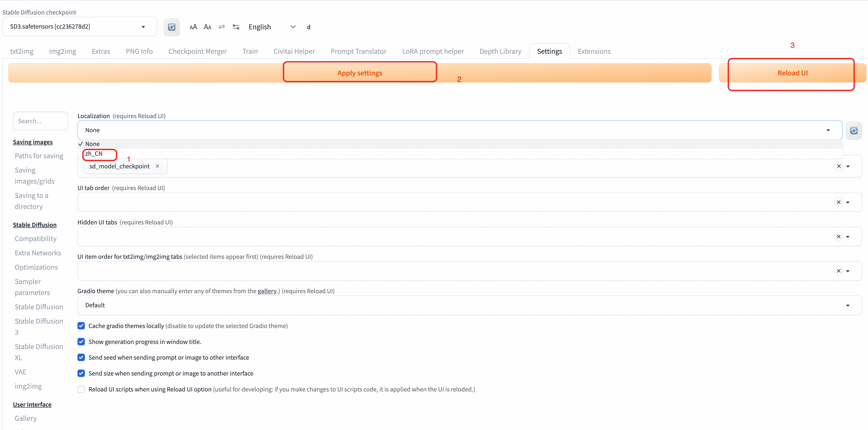Open Paths for saving settings section
This screenshot has height=430, width=868.
[x=39, y=156]
